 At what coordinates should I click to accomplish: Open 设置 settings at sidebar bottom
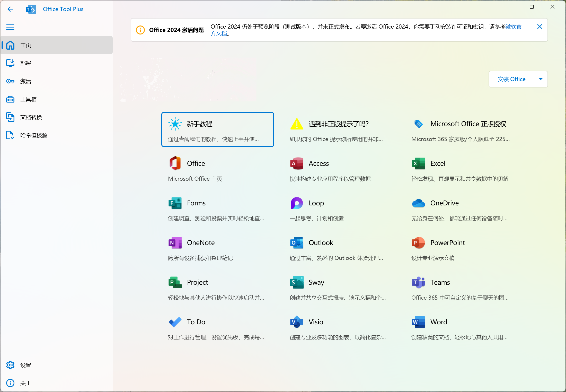[x=57, y=365]
